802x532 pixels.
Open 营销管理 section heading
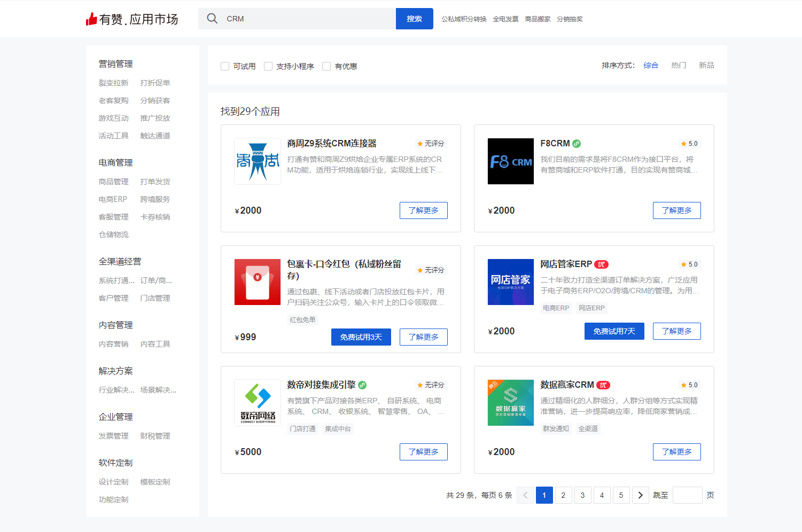click(115, 64)
